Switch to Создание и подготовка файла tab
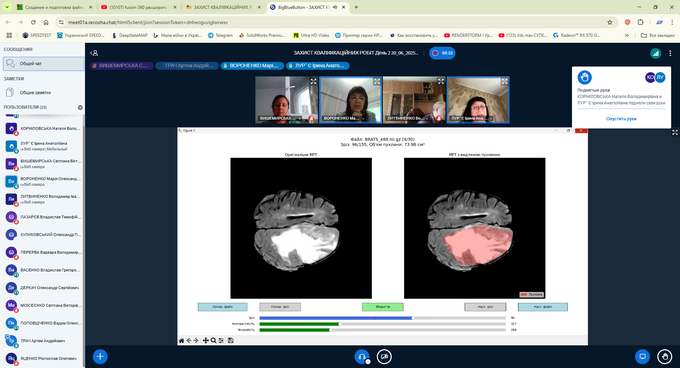This screenshot has width=680, height=368. pyautogui.click(x=54, y=7)
